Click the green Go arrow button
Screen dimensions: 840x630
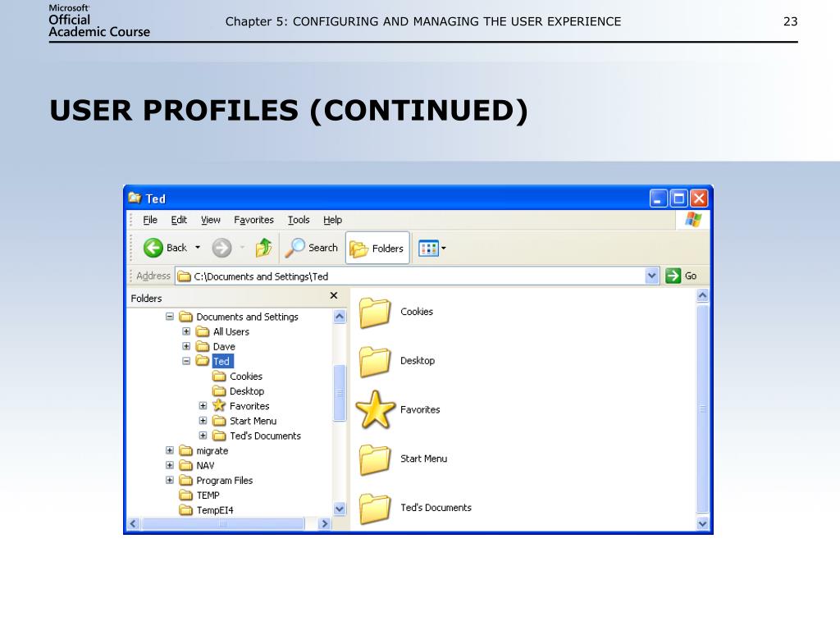673,276
